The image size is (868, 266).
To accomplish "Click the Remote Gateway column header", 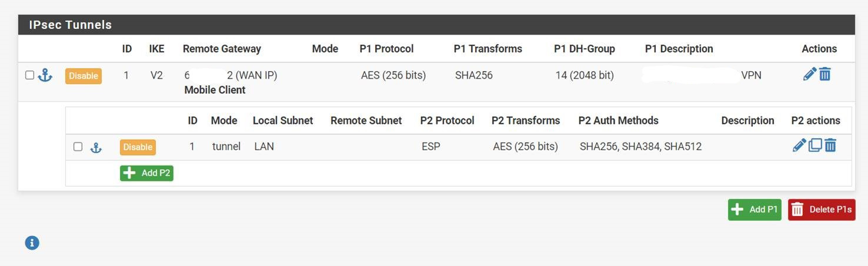I will pos(222,49).
